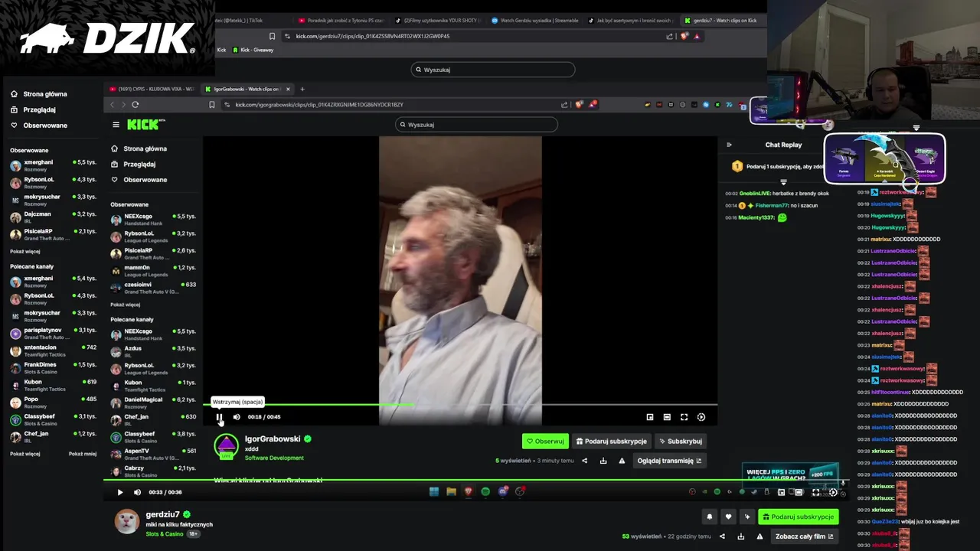980x551 pixels.
Task: Toggle gerdziu7 follow heart icon
Action: [x=728, y=517]
